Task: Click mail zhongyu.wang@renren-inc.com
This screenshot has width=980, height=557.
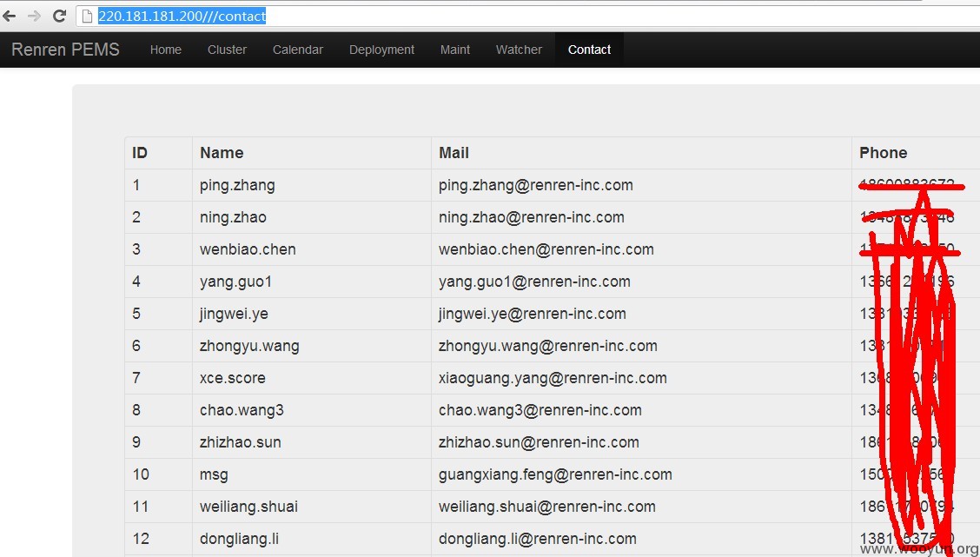Action: pos(548,347)
